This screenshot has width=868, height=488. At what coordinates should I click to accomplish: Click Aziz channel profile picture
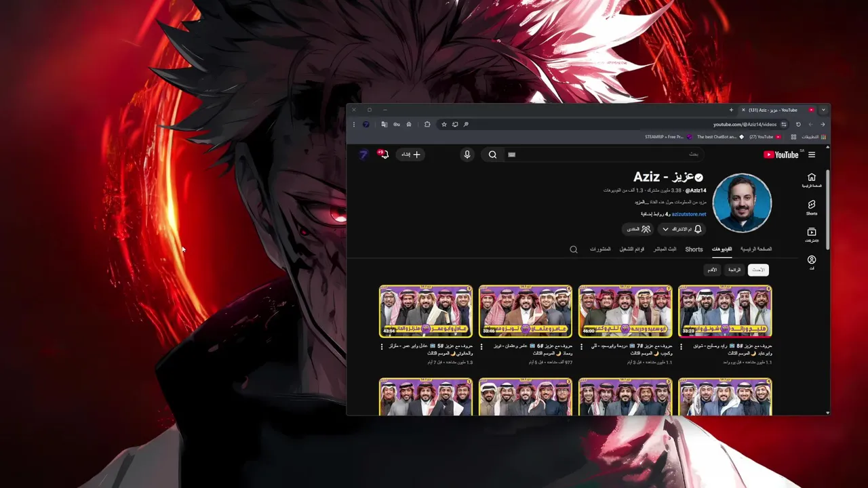(743, 203)
